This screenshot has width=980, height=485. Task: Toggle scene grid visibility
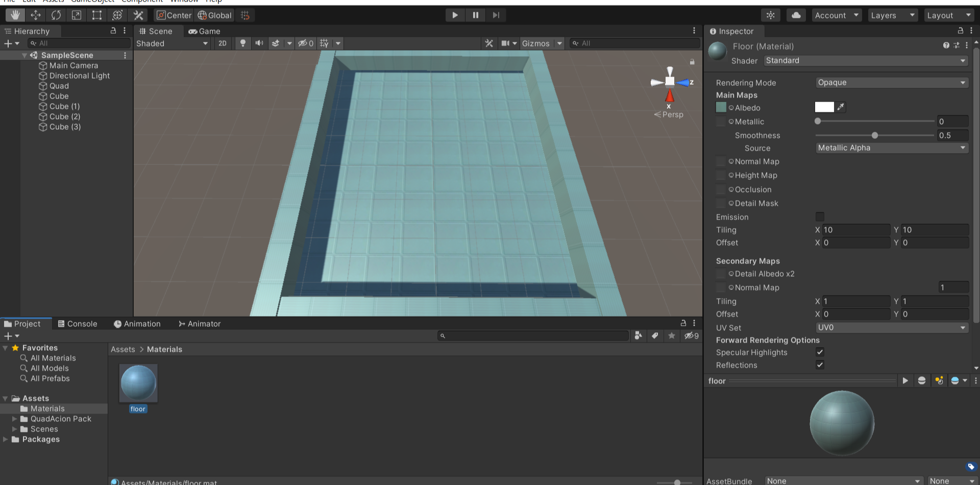tap(324, 43)
